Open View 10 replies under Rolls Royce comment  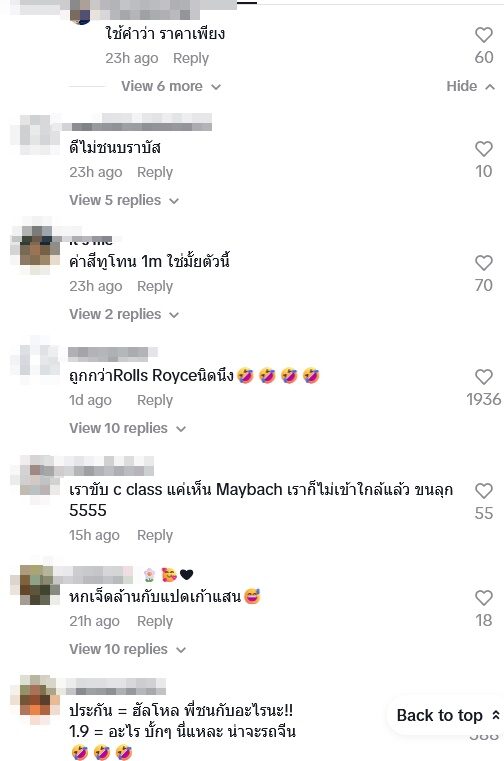(x=128, y=429)
